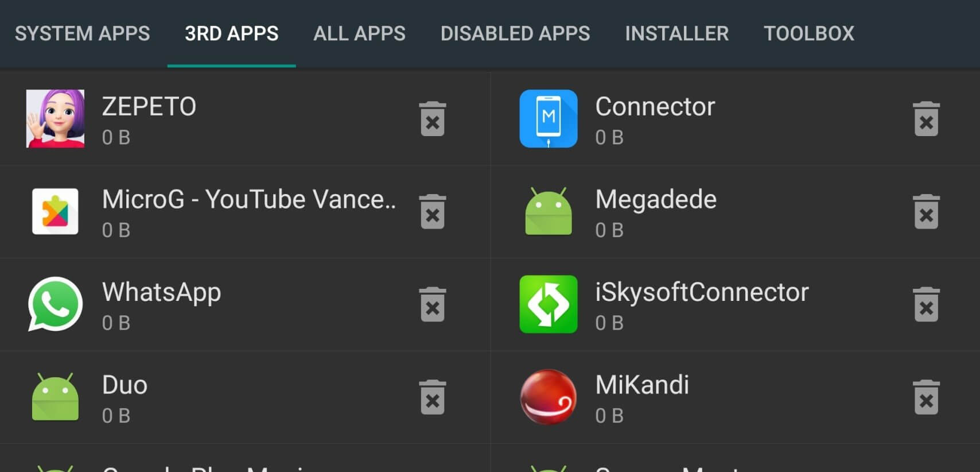Screen dimensions: 980x472
Task: Open the iSkysoftConnector app icon
Action: coord(548,304)
